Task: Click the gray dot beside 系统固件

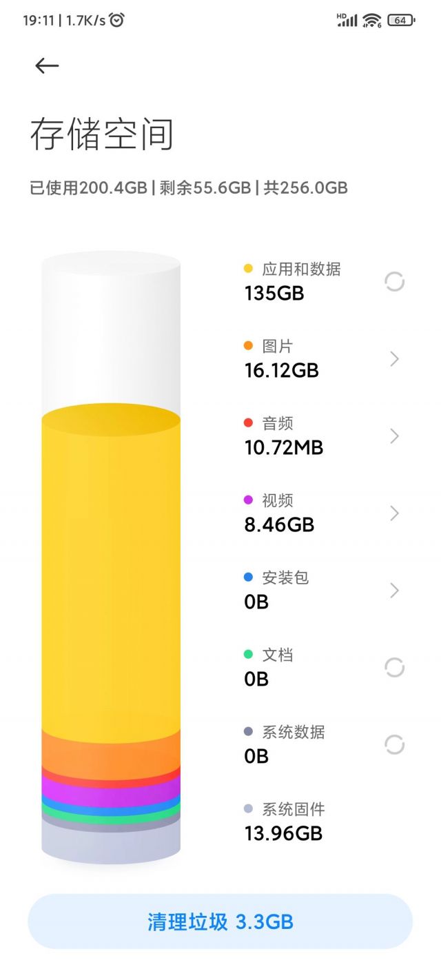Action: 247,809
